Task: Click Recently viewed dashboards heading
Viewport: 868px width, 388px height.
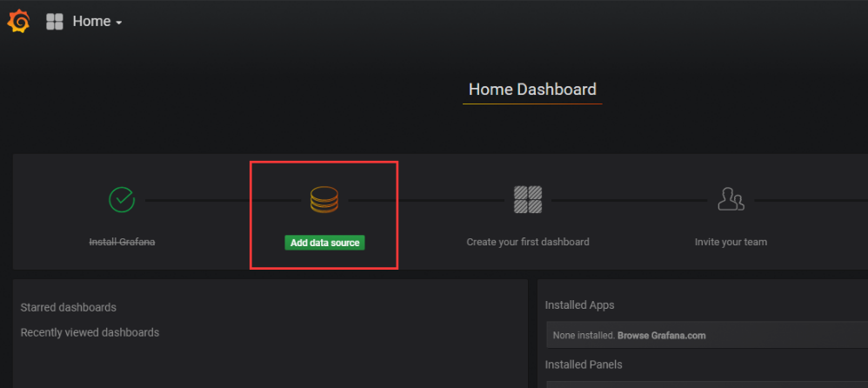Action: (90, 332)
